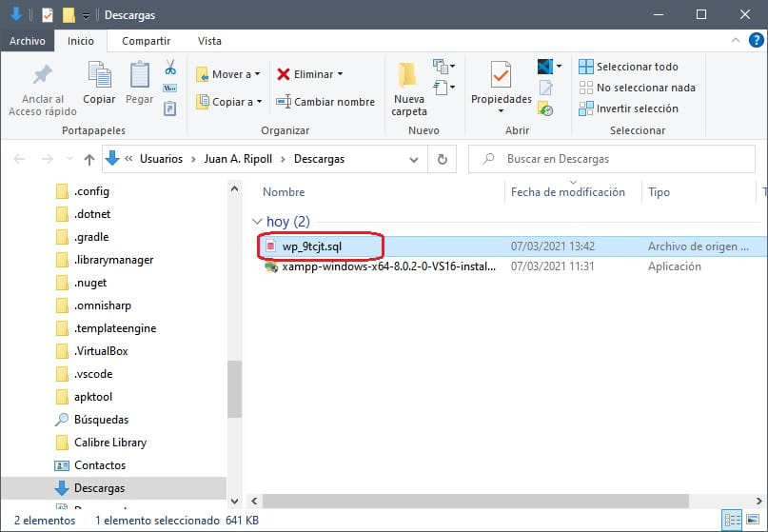This screenshot has width=768, height=532.
Task: Switch to the Inicio ribbon tab
Action: [x=81, y=41]
